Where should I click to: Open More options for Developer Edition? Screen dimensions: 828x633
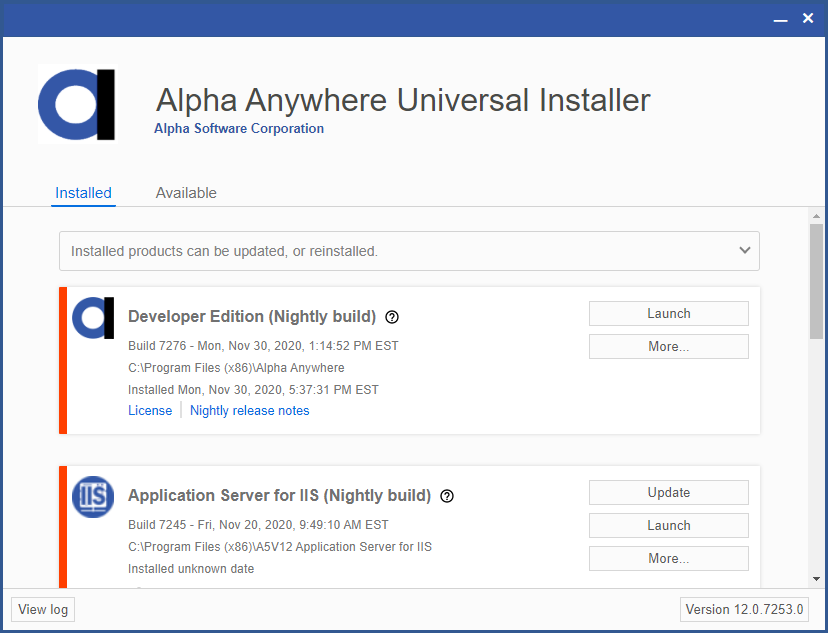pos(669,346)
